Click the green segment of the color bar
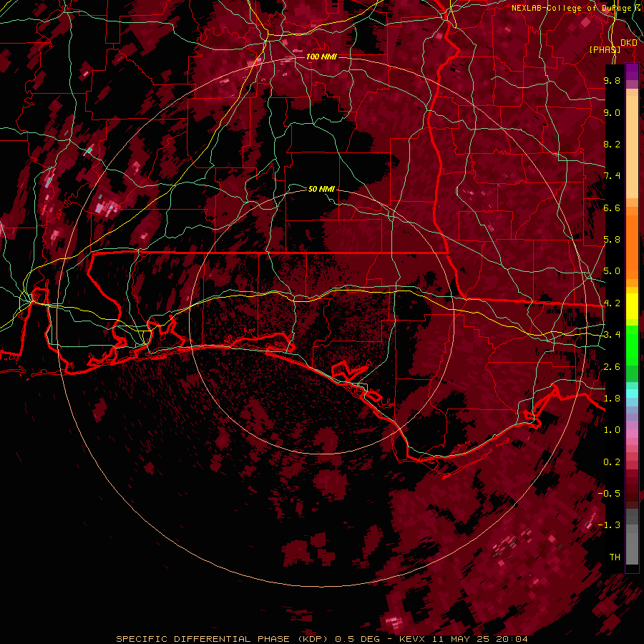This screenshot has height=644, width=644. [632, 346]
